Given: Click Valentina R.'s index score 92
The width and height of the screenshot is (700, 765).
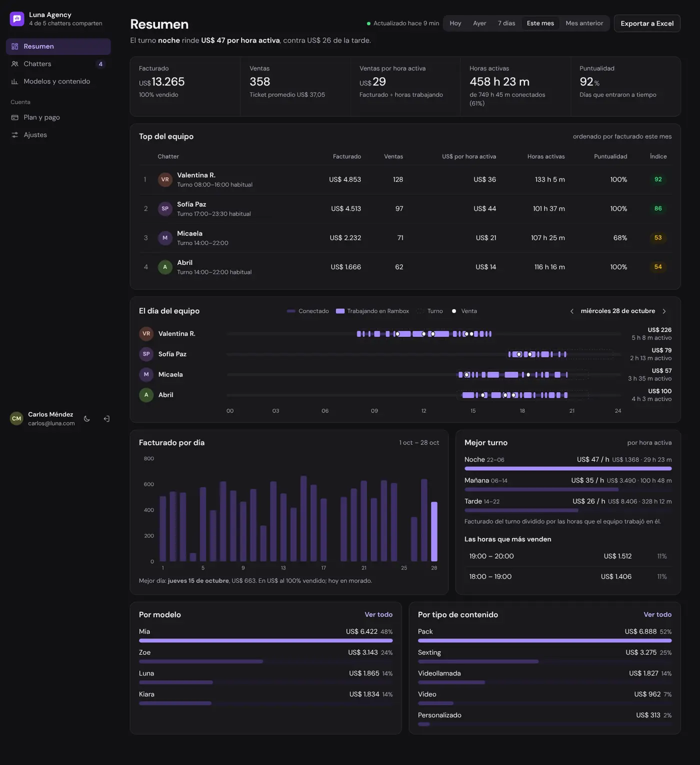Looking at the screenshot, I should (x=658, y=179).
